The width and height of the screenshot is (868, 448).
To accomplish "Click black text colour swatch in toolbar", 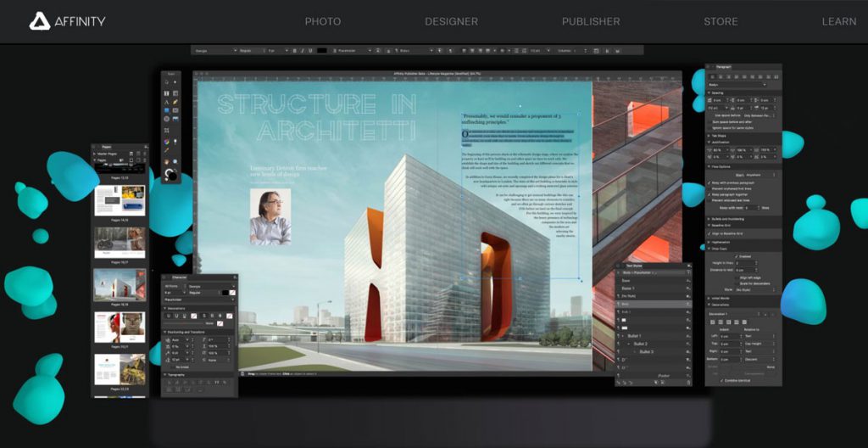I will [321, 50].
